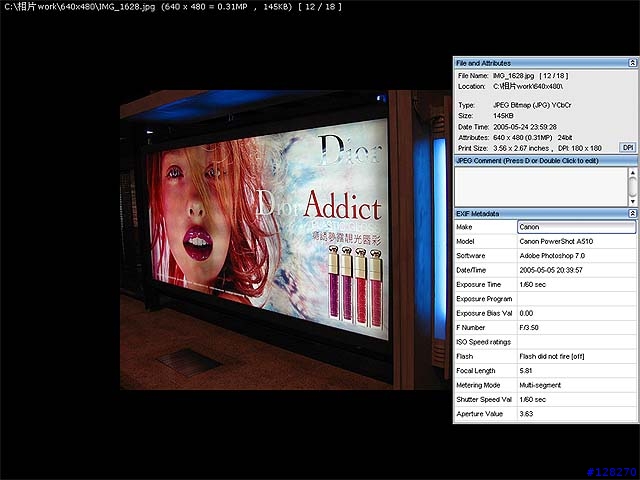Click the Exposure Bias Val value 0.00
This screenshot has width=640, height=480.
click(x=526, y=313)
